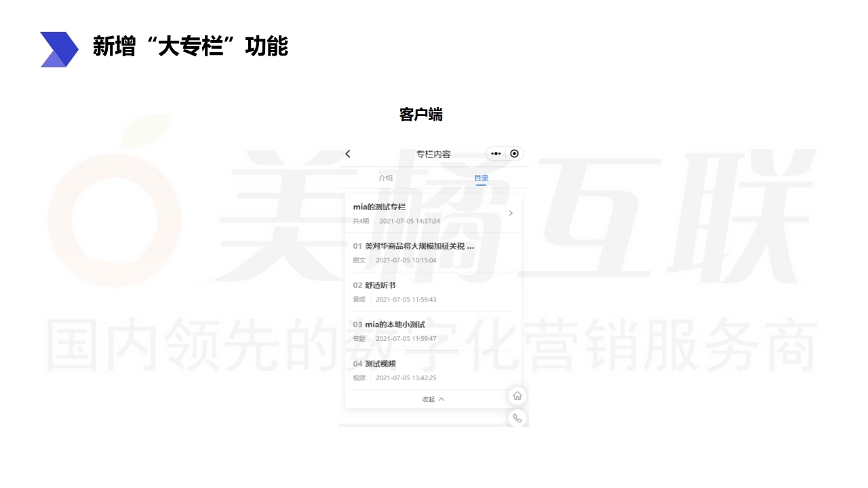Collapse the list with 收起 button
Screen dimensions: 868x488
tap(433, 399)
